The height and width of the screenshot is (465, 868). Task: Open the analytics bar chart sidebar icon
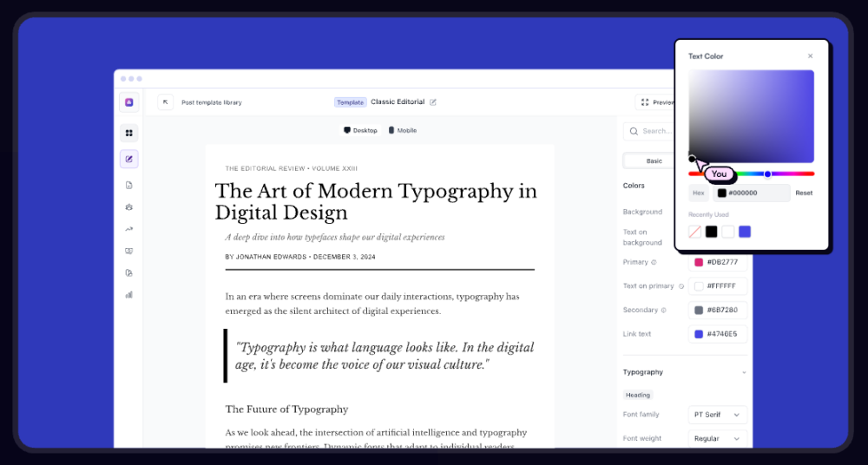click(x=128, y=295)
